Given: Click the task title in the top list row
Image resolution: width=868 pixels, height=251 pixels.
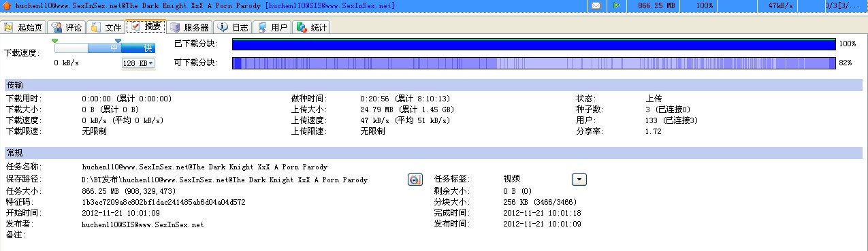Looking at the screenshot, I should pyautogui.click(x=204, y=5).
